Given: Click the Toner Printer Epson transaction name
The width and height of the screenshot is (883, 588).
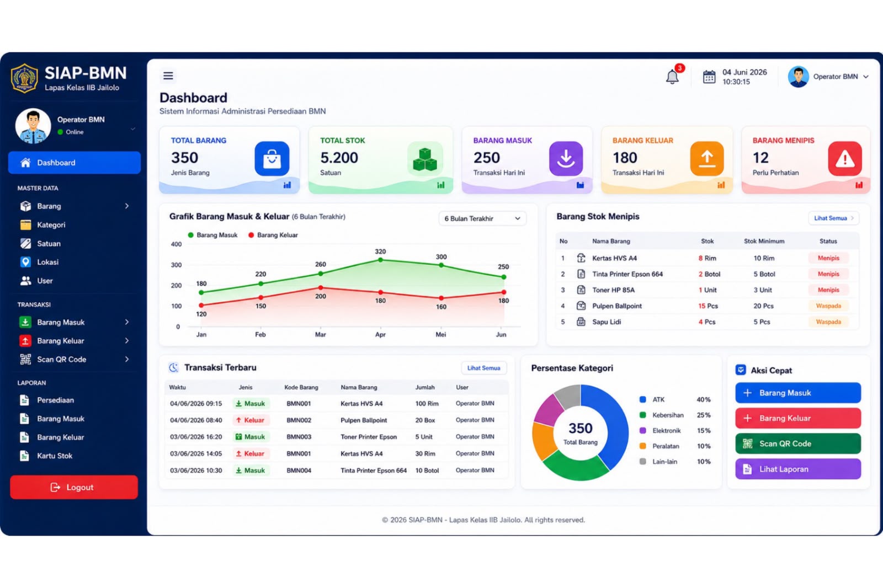Looking at the screenshot, I should click(x=369, y=437).
